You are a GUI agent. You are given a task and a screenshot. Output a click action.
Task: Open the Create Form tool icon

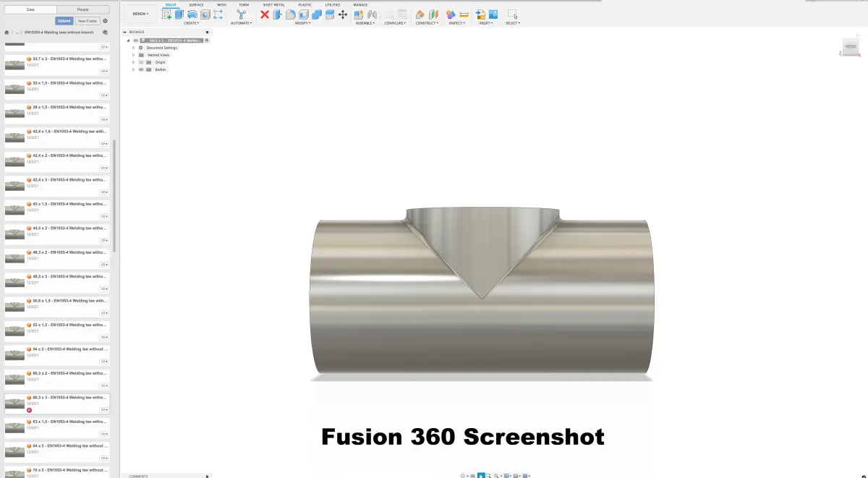pos(218,14)
